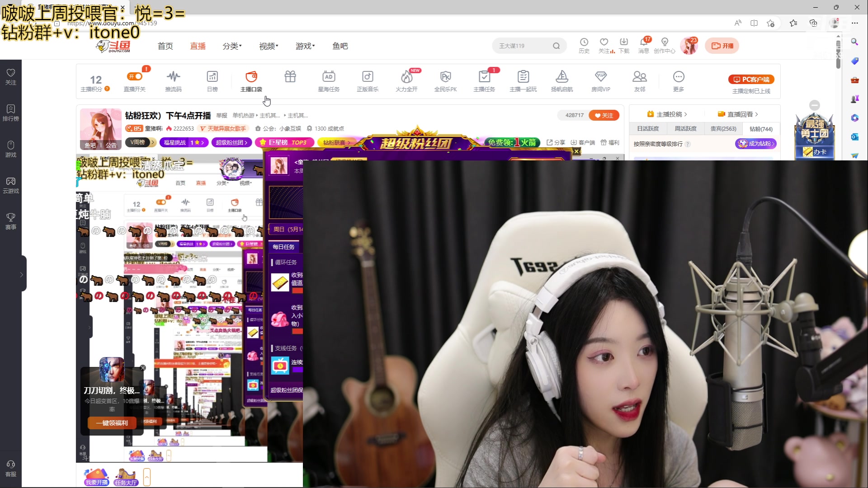This screenshot has width=868, height=488.
Task: Click the orange 关注 follow button
Action: [x=604, y=115]
